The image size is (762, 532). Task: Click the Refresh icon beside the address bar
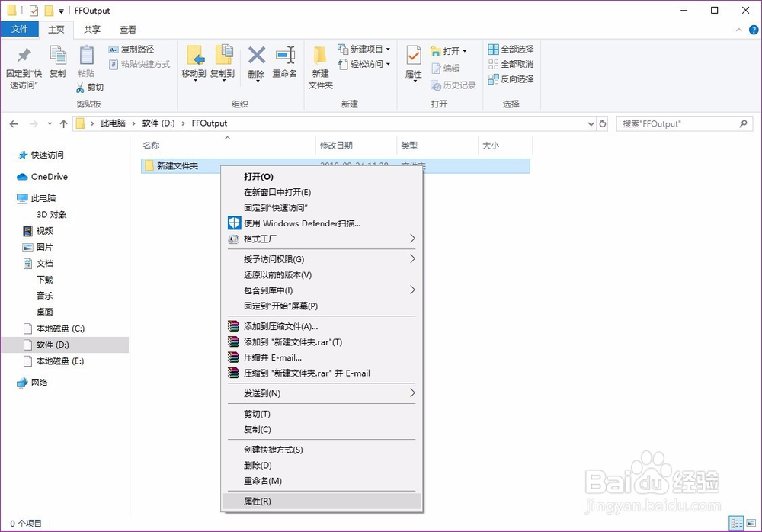[603, 123]
